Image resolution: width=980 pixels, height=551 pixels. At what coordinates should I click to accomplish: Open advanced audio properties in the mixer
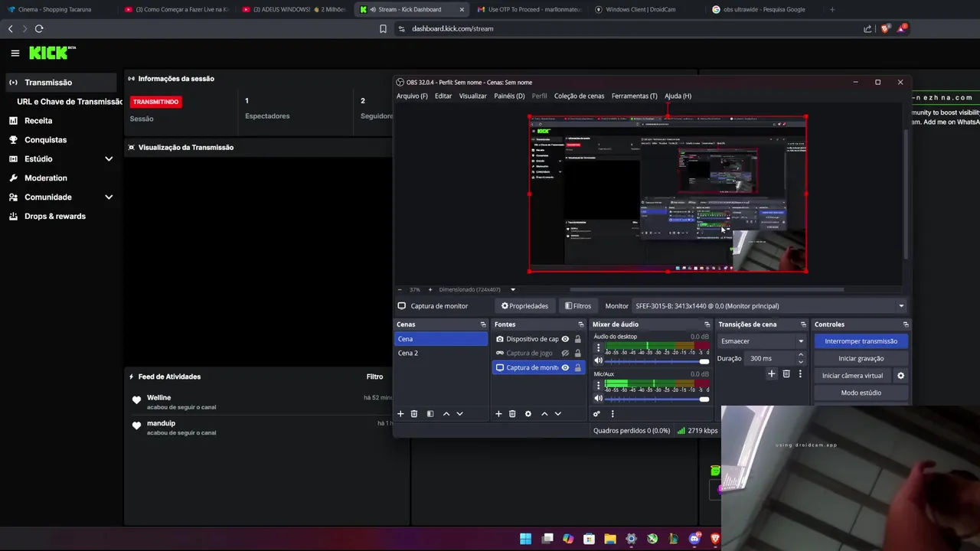(x=596, y=413)
